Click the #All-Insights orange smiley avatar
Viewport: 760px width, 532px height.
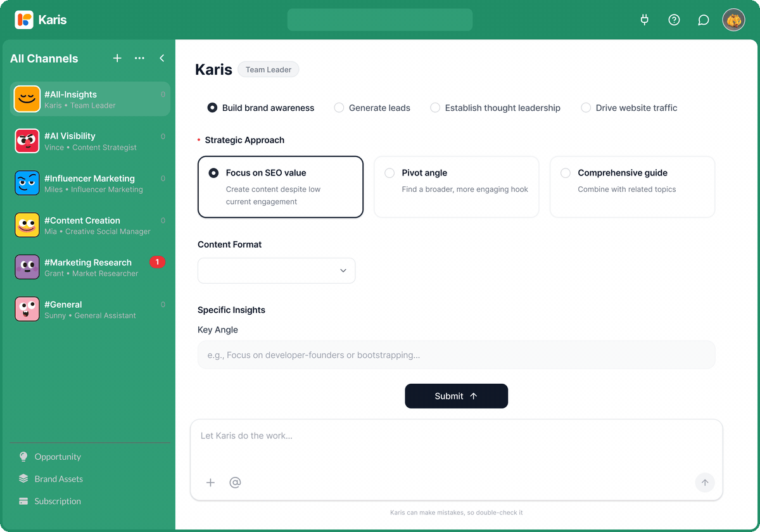coord(27,99)
